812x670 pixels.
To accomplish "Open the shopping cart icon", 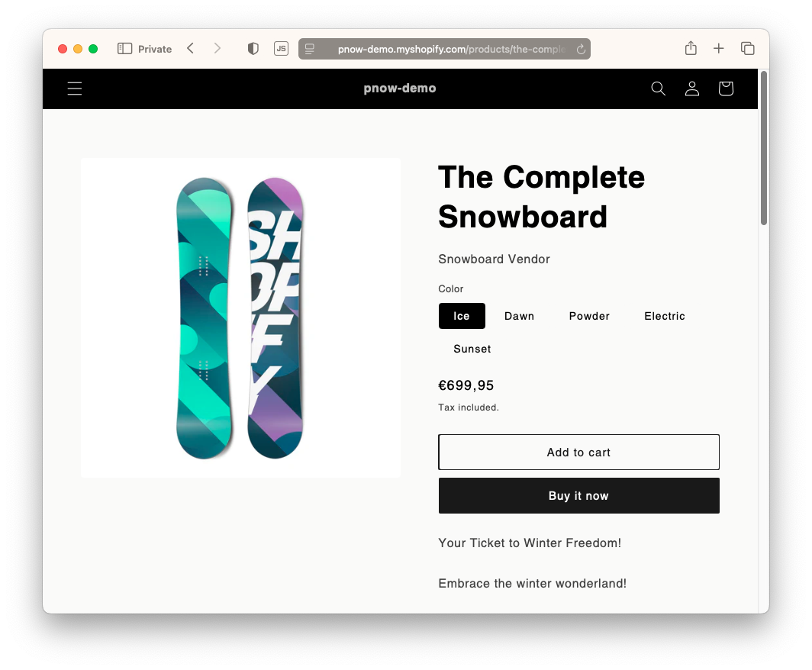I will [726, 89].
